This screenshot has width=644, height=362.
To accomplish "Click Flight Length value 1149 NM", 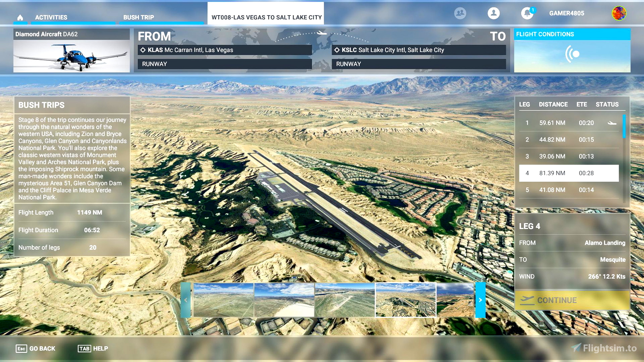I will coord(90,213).
